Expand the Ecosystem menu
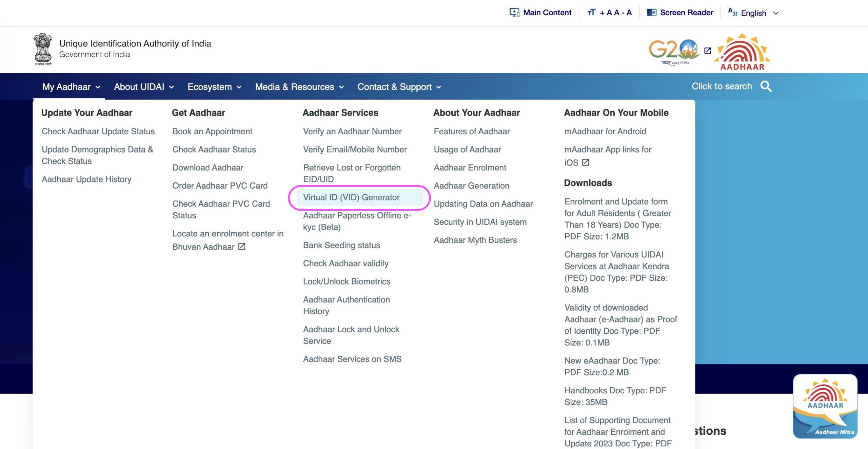Viewport: 868px width, 449px height. [x=214, y=87]
